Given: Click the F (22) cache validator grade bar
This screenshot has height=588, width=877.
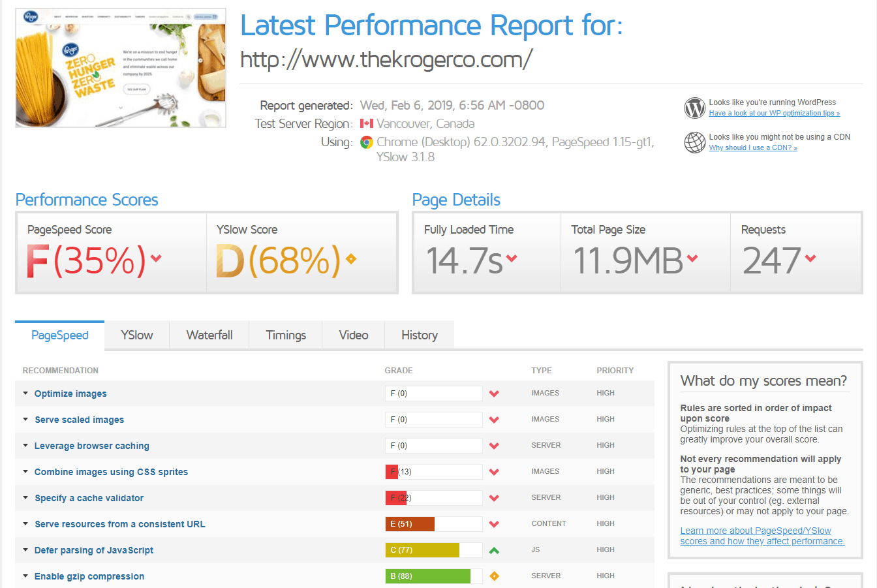Looking at the screenshot, I should point(434,498).
